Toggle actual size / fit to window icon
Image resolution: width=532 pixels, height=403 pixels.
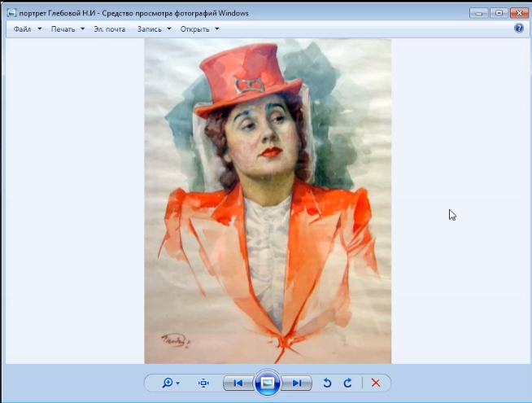click(x=203, y=383)
